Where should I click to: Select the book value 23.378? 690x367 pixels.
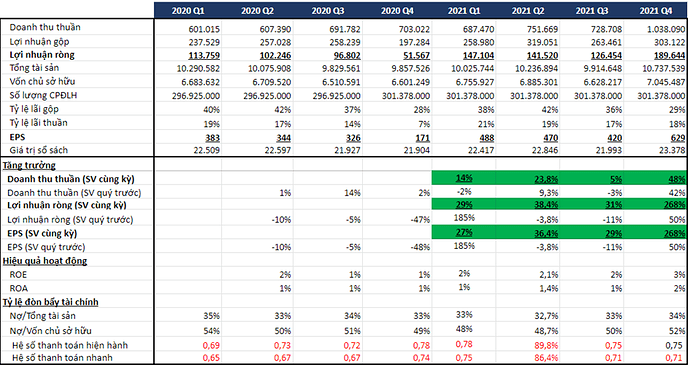(672, 150)
